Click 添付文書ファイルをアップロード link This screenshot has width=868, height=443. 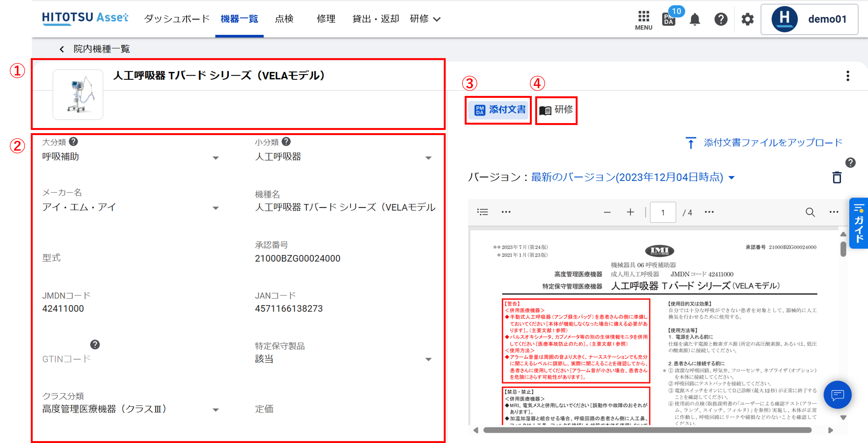(x=773, y=142)
